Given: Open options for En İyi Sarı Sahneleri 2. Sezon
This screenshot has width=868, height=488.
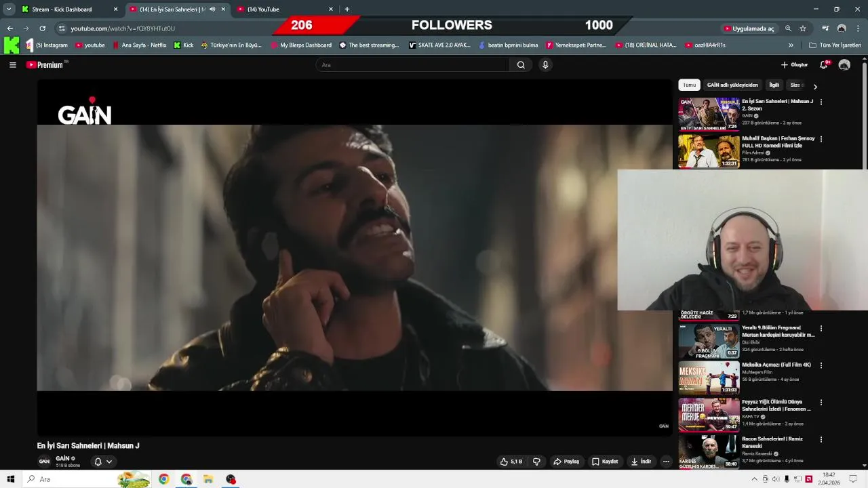Looking at the screenshot, I should click(x=821, y=102).
